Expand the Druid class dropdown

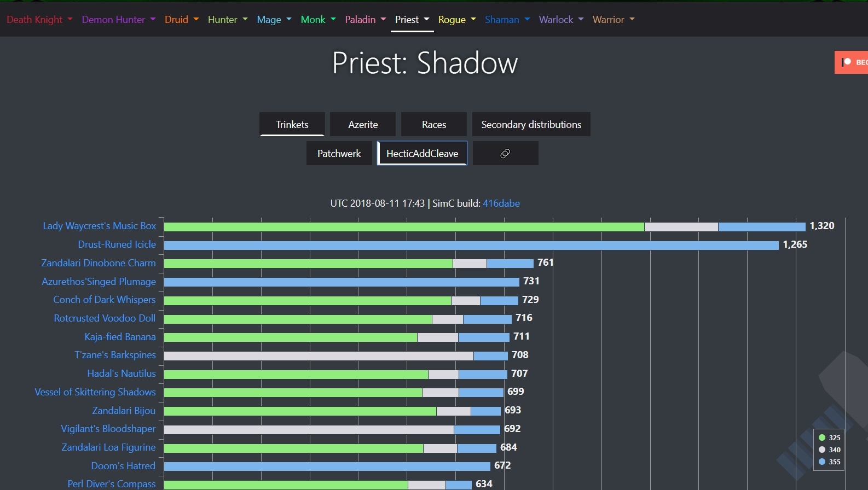pyautogui.click(x=182, y=20)
